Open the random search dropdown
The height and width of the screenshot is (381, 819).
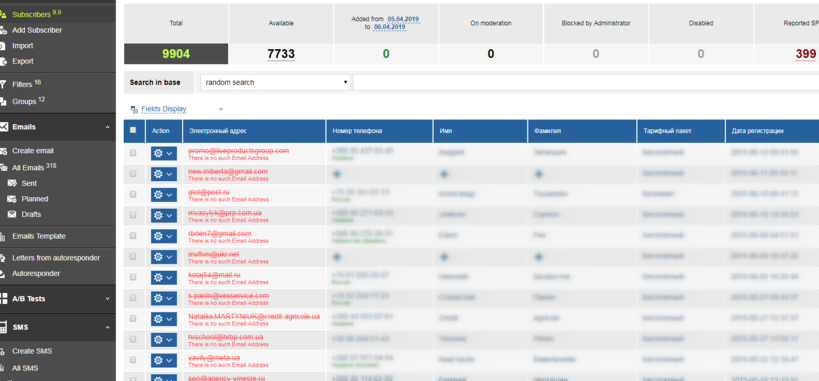point(275,83)
